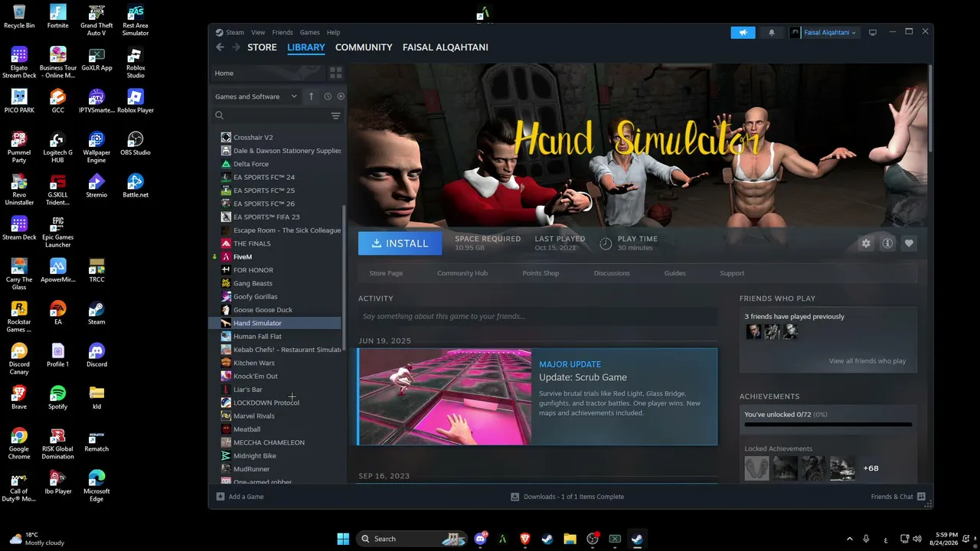Click the Add a Game plus icon

tap(220, 497)
